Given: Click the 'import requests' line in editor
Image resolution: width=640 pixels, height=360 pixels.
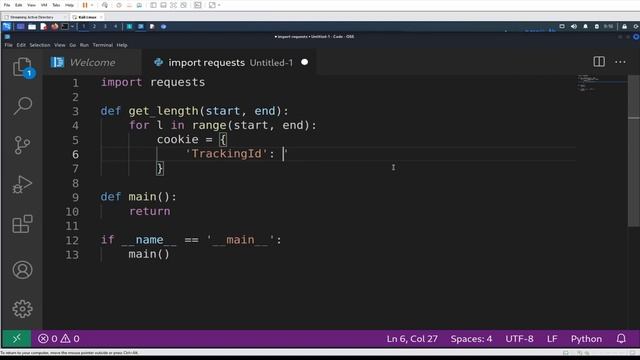Looking at the screenshot, I should (153, 82).
